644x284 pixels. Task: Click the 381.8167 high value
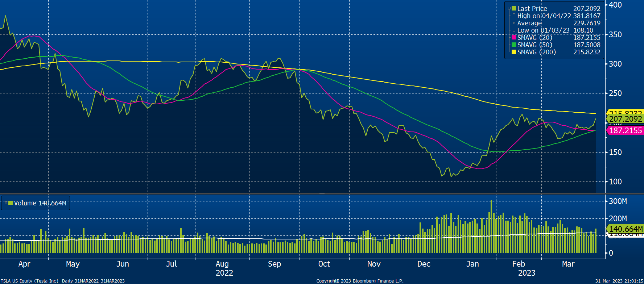(587, 16)
